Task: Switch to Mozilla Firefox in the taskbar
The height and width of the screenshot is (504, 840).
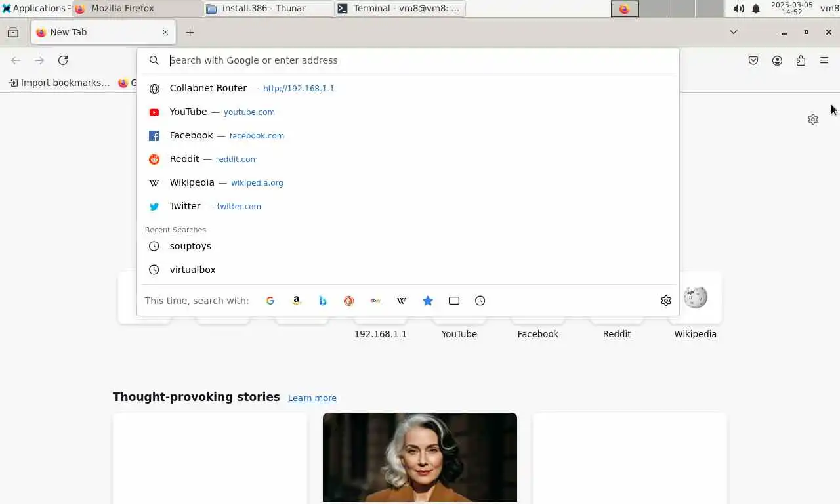Action: pyautogui.click(x=138, y=9)
